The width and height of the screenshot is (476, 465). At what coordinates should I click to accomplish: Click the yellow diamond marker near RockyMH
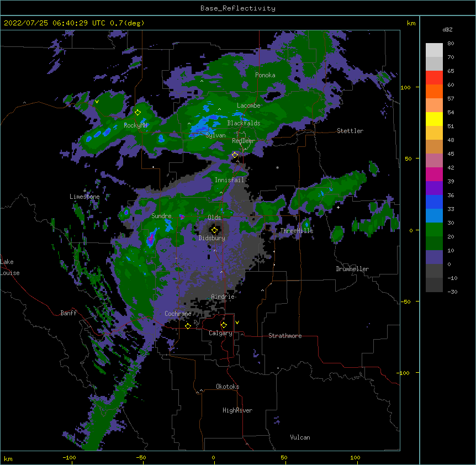point(138,112)
